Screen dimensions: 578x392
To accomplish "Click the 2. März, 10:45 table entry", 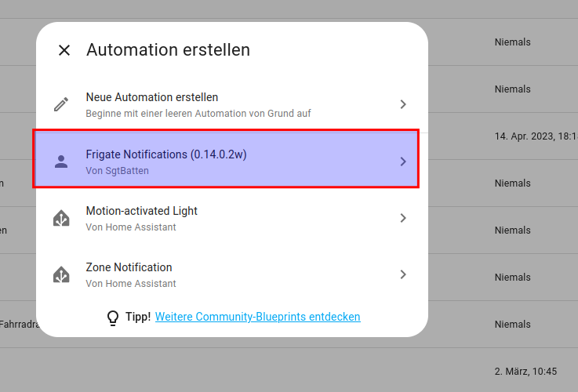I will pos(525,371).
